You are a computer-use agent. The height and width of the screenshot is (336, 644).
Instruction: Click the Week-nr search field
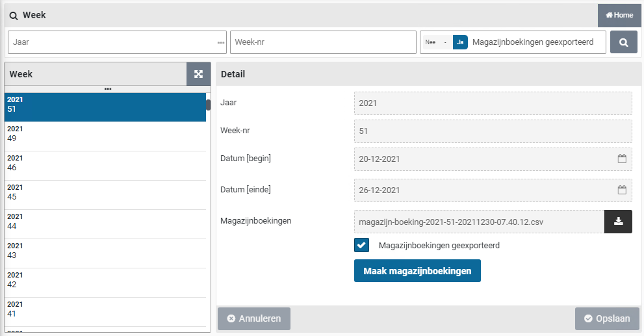click(x=323, y=42)
